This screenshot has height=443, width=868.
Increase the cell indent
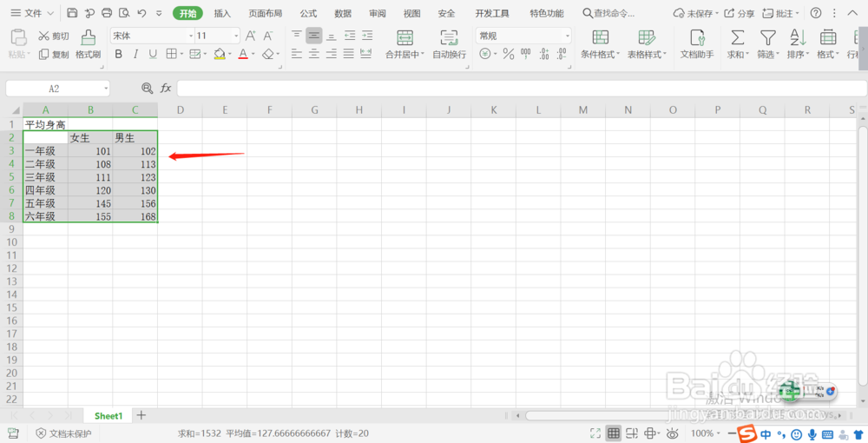367,36
